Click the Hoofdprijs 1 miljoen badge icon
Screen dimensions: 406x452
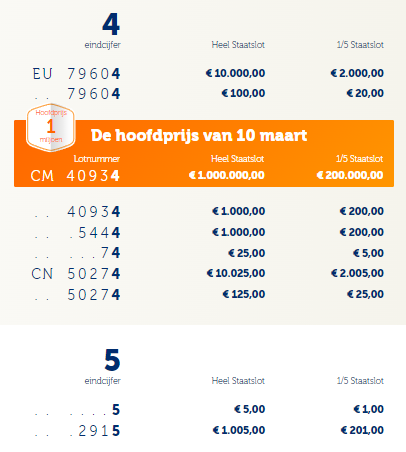[51, 127]
